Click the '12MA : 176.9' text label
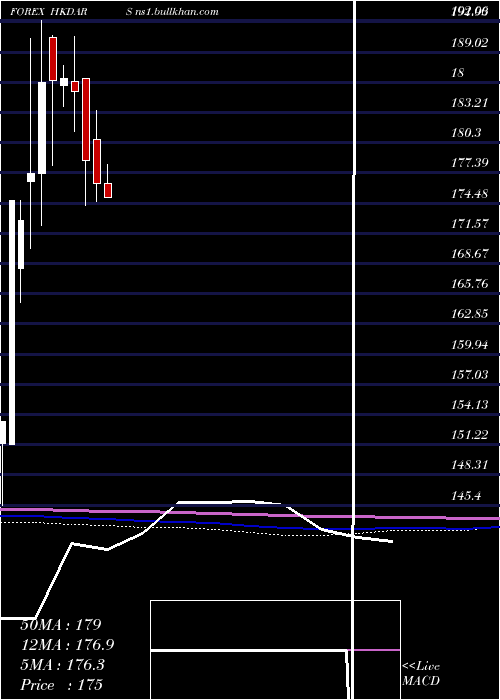 [x=67, y=645]
